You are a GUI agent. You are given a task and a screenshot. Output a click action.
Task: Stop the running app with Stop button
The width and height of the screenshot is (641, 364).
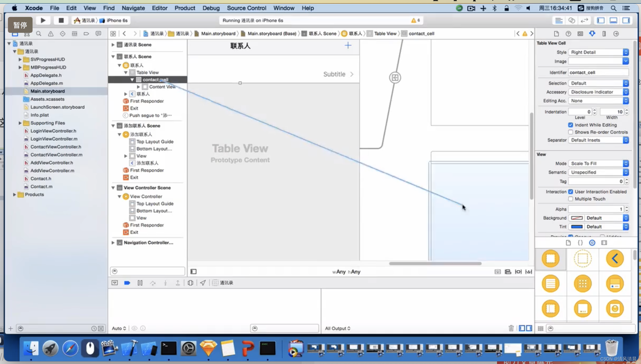pos(61,20)
